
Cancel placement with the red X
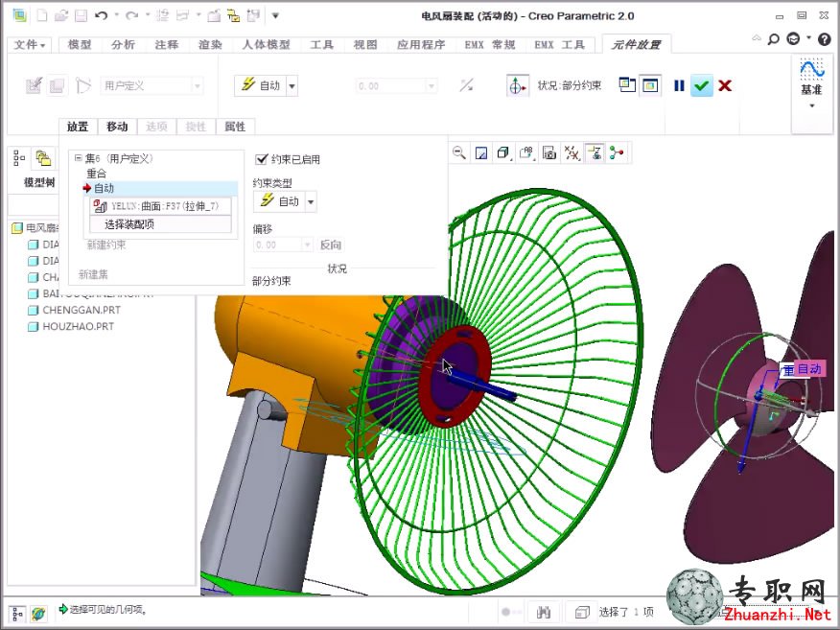point(725,85)
